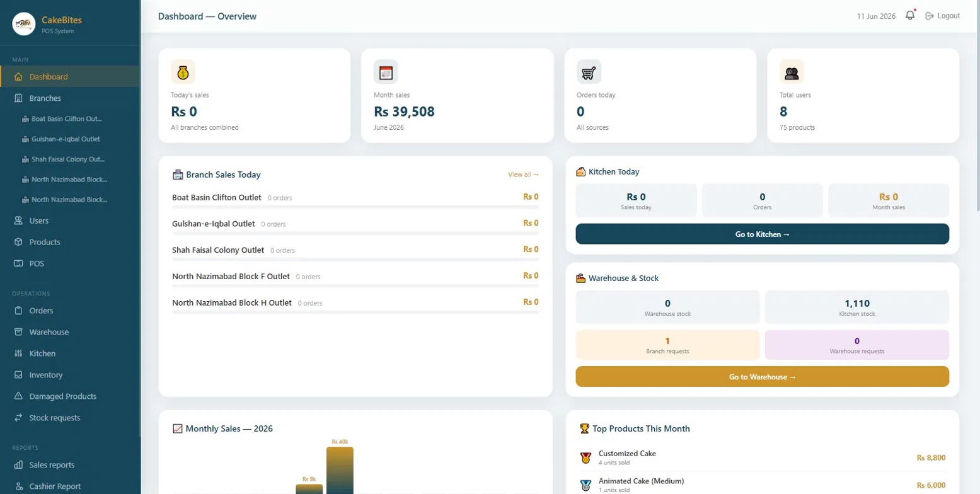Click the Kitchen sliders icon

pos(18,353)
